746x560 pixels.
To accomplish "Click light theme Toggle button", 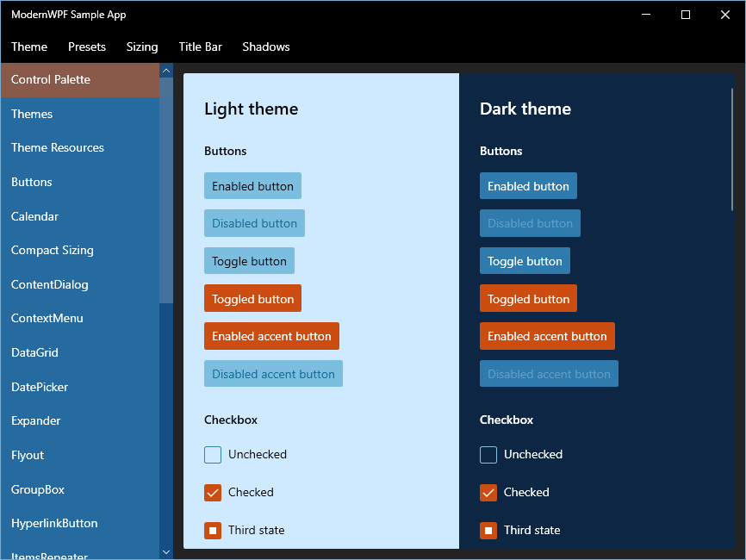I will pyautogui.click(x=249, y=261).
